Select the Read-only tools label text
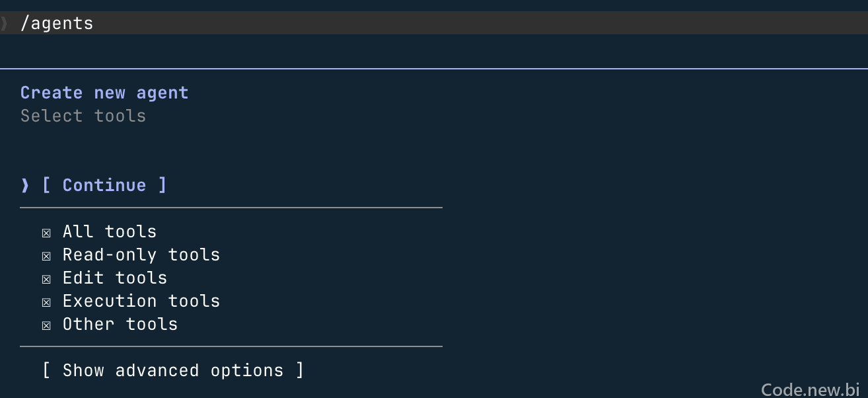The width and height of the screenshot is (868, 398). click(x=141, y=255)
